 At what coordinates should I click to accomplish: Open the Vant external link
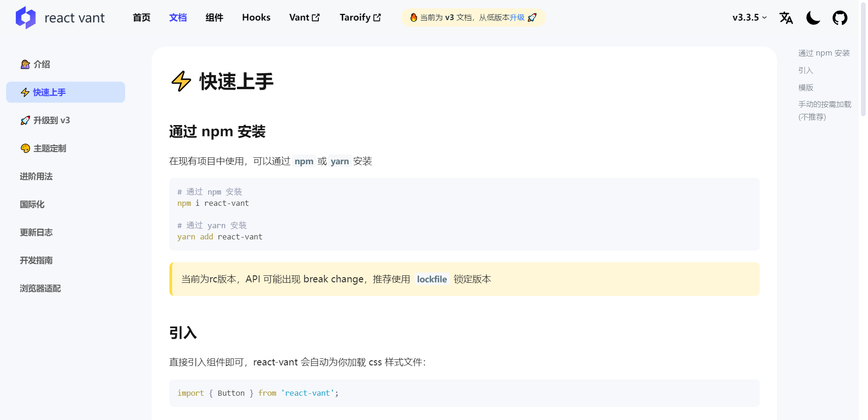[304, 17]
